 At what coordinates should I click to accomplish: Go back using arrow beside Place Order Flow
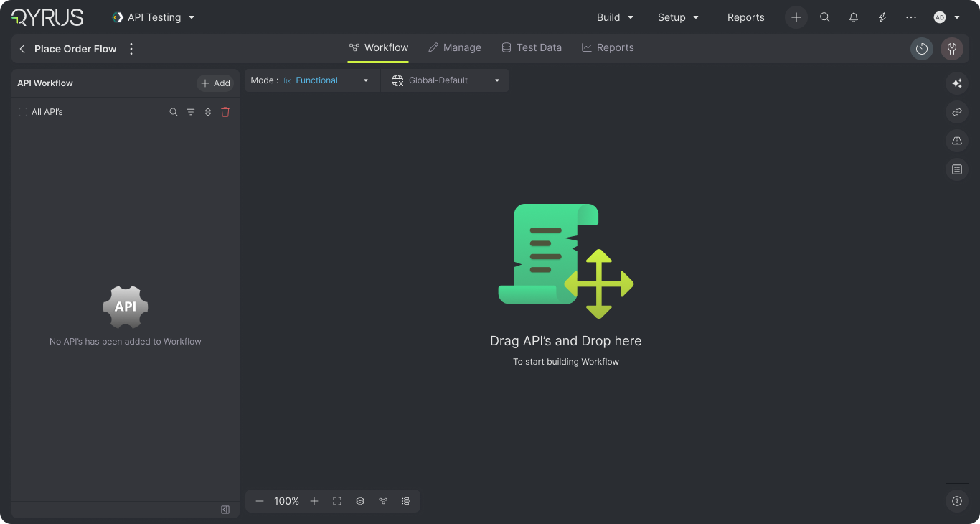[x=22, y=49]
